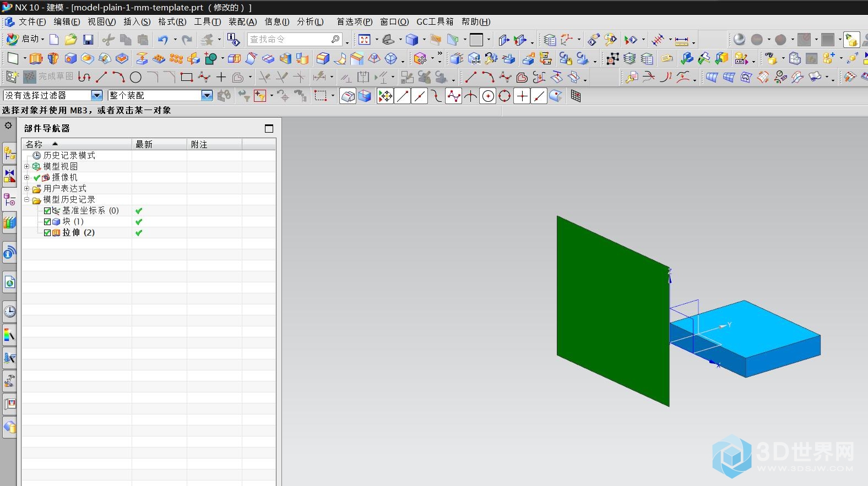This screenshot has height=486, width=868.
Task: Select the Revolve feature tool
Action: pyautogui.click(x=53, y=58)
